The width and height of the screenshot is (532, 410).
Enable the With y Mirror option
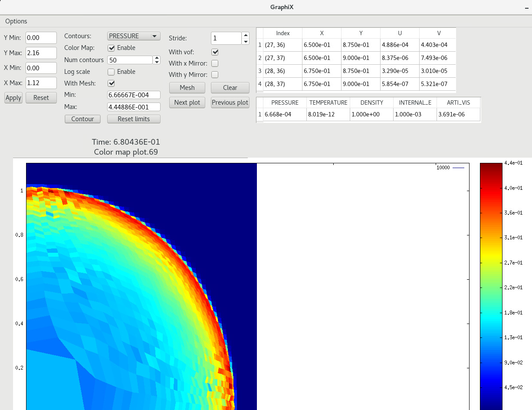(214, 74)
